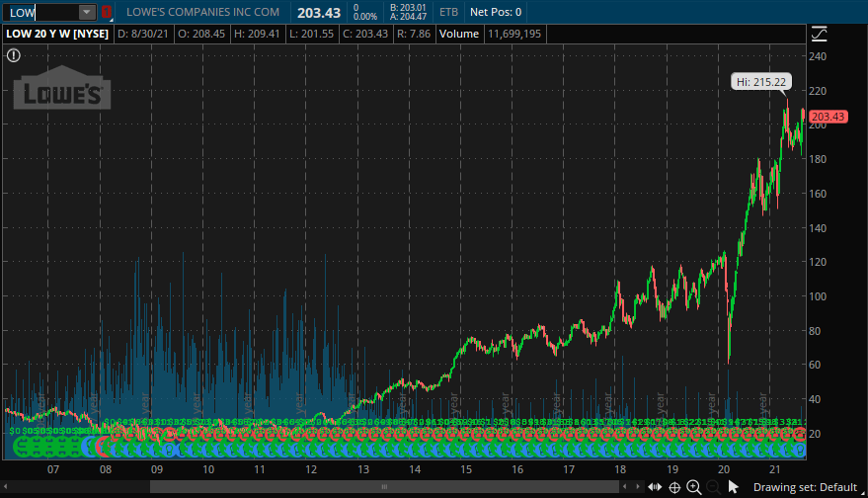Click the 20 year label on time axis

724,469
